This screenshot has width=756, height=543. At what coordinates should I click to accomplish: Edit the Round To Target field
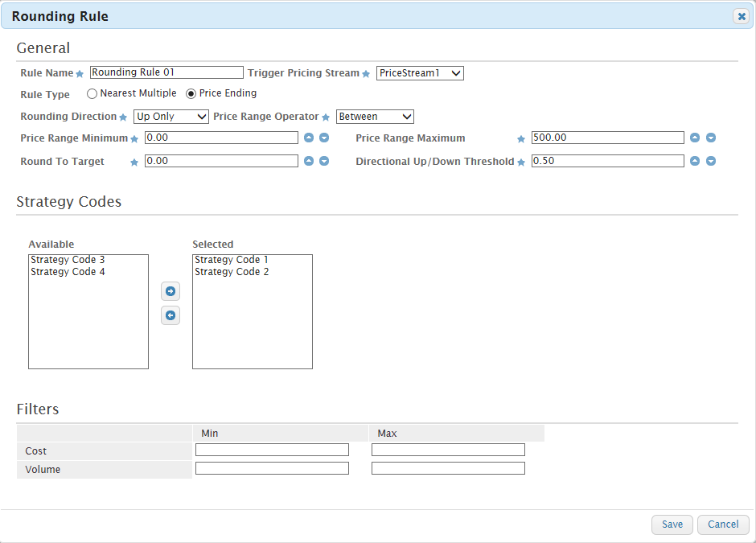[x=221, y=161]
